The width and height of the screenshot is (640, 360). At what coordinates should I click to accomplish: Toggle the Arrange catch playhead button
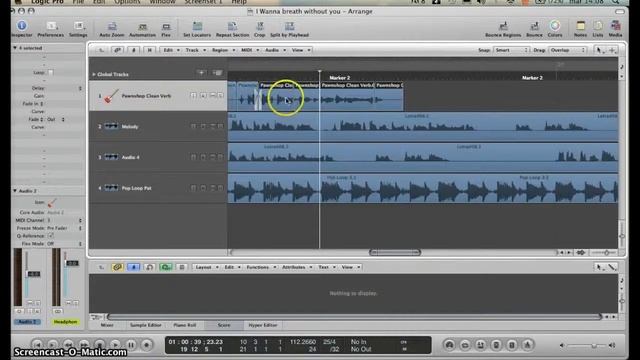click(133, 50)
